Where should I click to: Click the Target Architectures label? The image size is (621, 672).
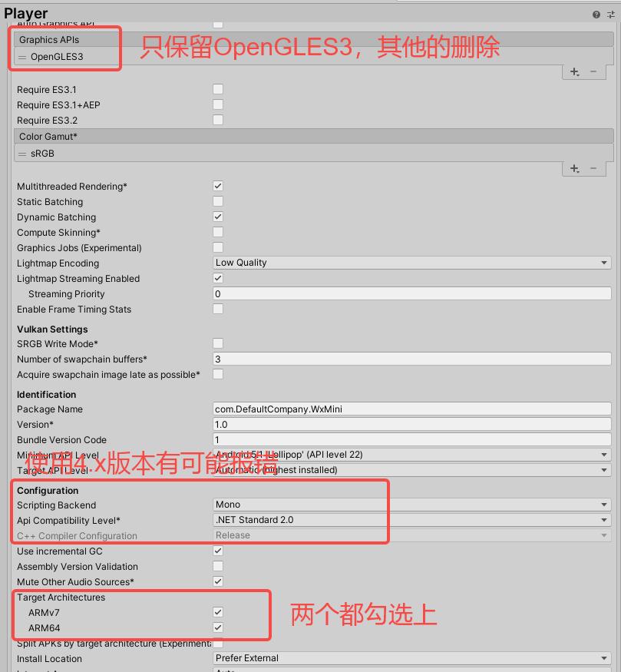[61, 598]
